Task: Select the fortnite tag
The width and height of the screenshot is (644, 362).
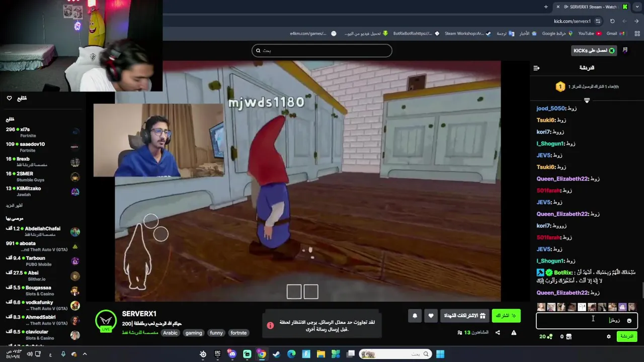Action: pyautogui.click(x=238, y=333)
